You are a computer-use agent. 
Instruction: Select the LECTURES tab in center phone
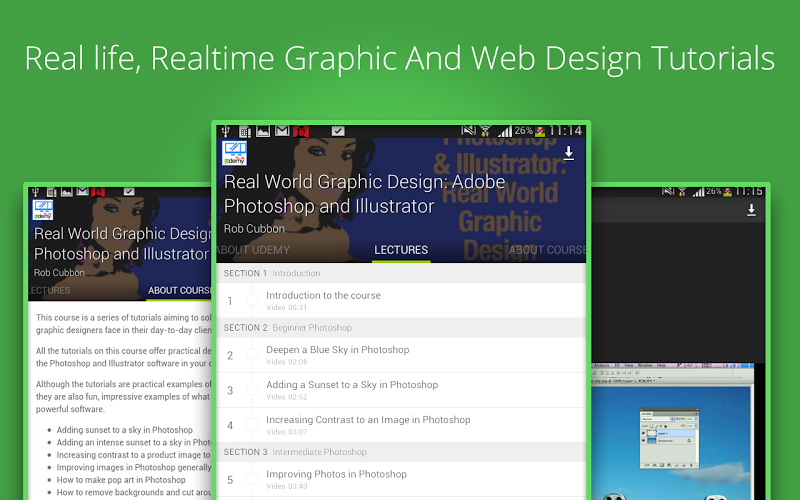(x=401, y=250)
